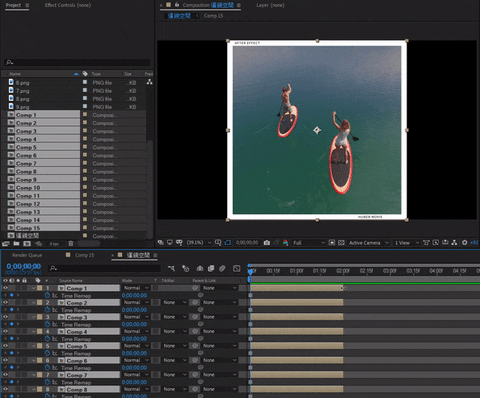Viewport: 480px width, 398px height.
Task: Click Always Preview This View icon in viewer
Action: coord(161,242)
